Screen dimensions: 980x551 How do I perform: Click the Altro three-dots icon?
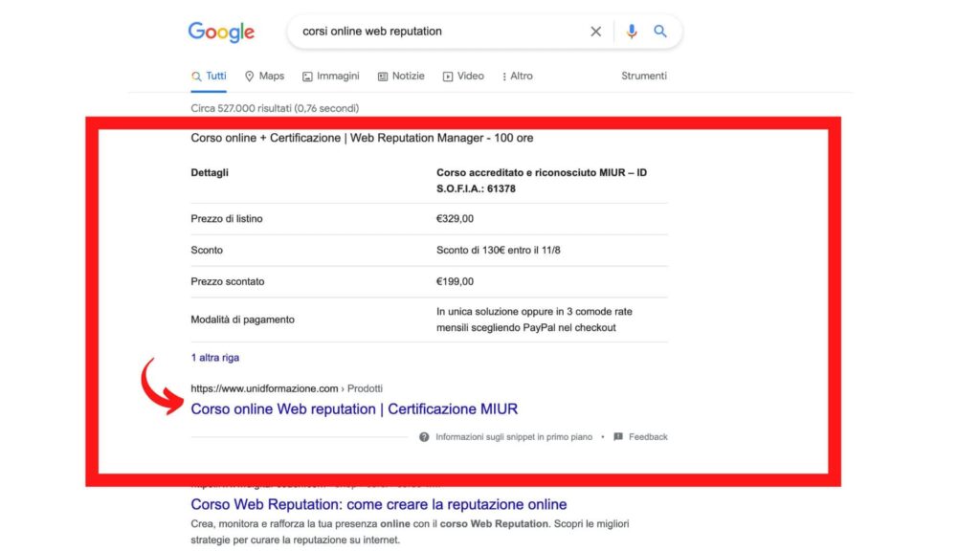pos(504,77)
